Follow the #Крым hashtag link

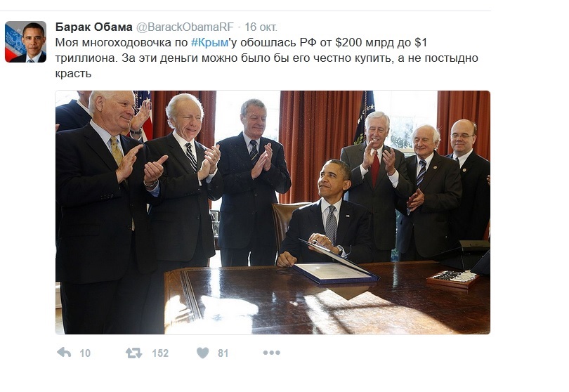[210, 43]
